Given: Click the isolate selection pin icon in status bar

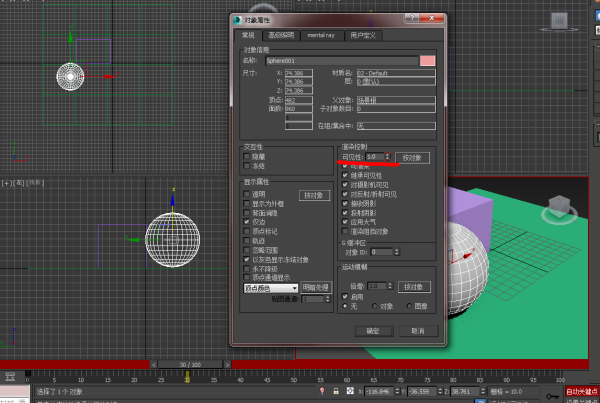Looking at the screenshot, I should 322,391.
